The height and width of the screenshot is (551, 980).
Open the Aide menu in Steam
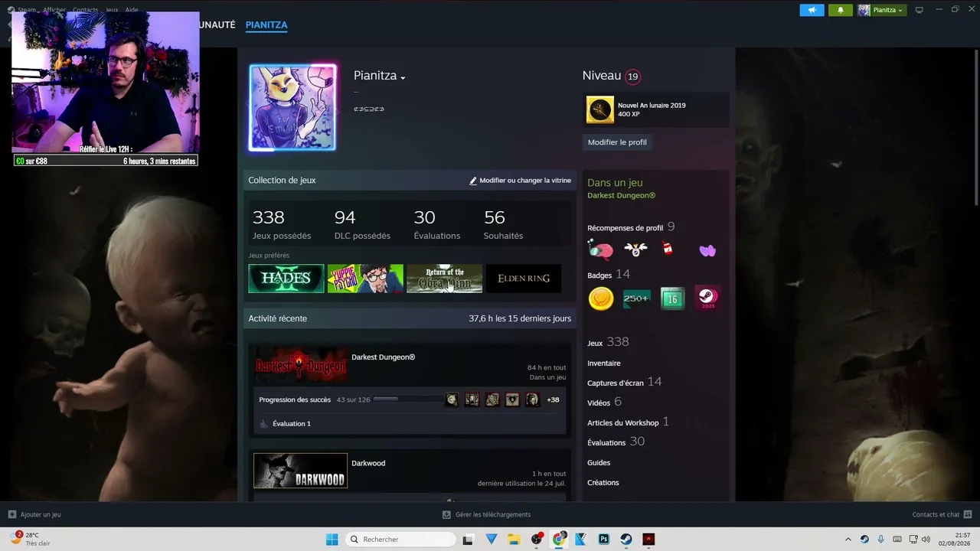(132, 10)
